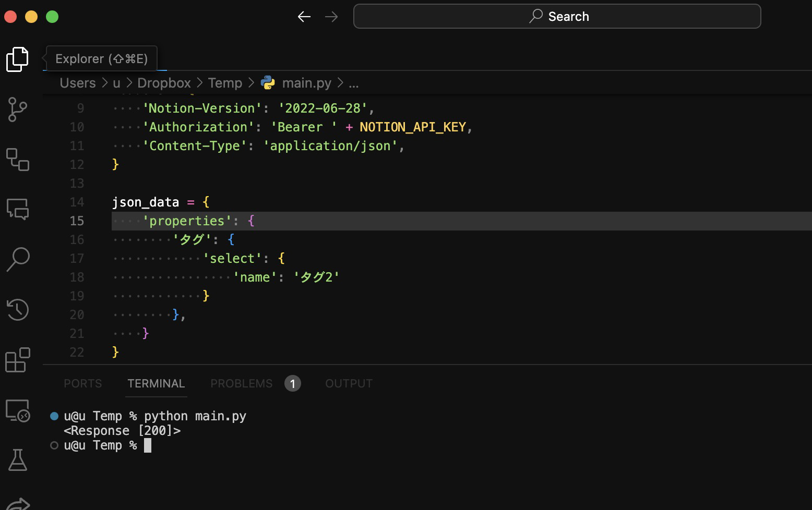The height and width of the screenshot is (510, 812).
Task: Switch to the OUTPUT panel tab
Action: coord(349,383)
